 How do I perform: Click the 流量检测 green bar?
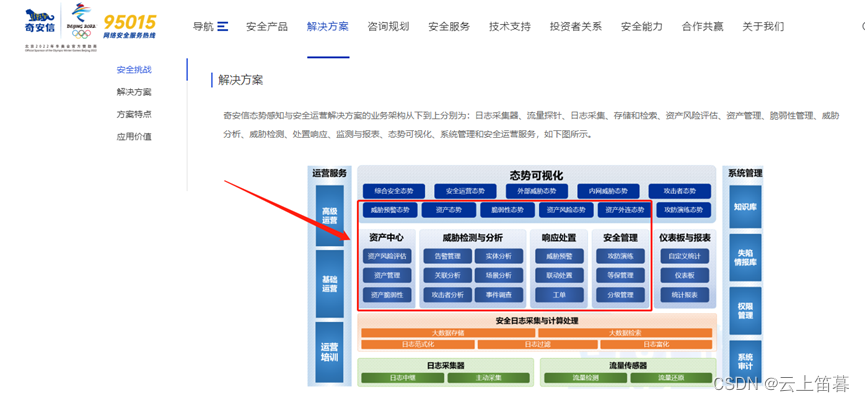585,378
